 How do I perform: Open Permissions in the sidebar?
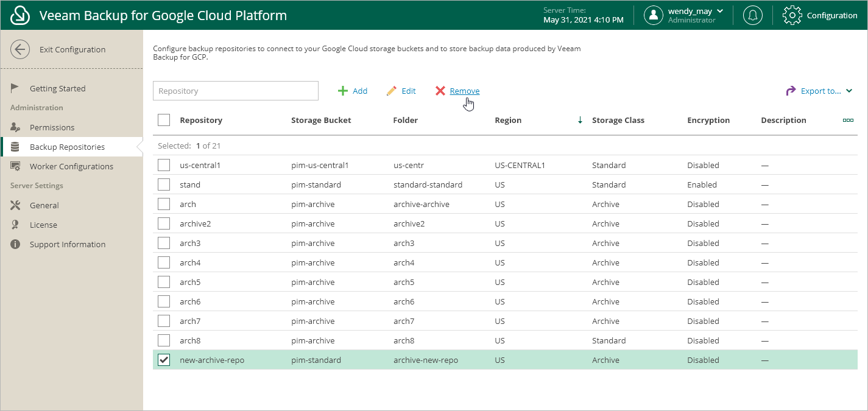52,127
